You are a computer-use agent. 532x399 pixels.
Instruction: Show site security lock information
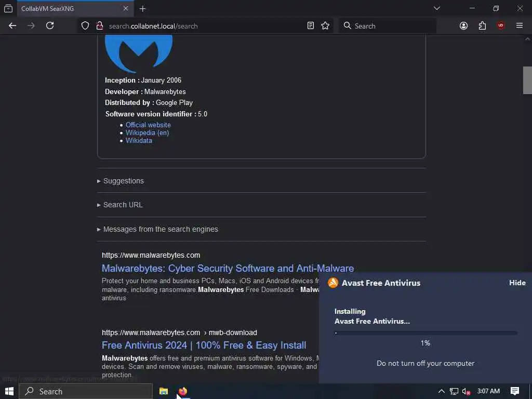[100, 26]
